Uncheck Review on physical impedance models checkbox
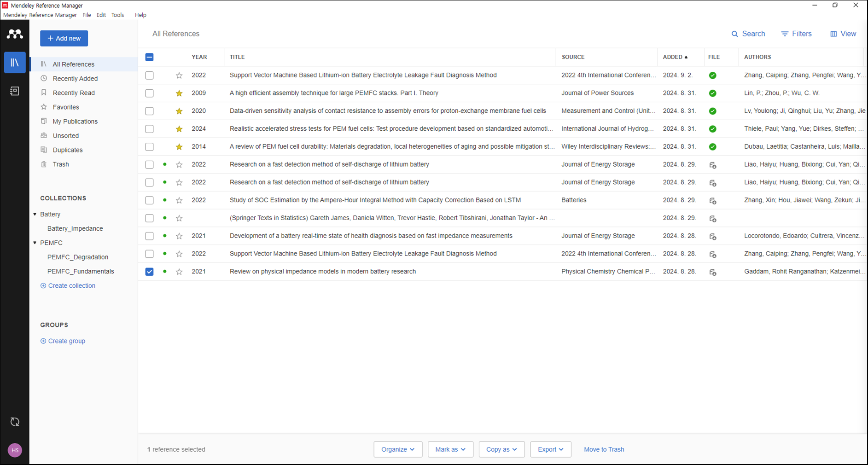This screenshot has height=465, width=868. click(x=149, y=272)
